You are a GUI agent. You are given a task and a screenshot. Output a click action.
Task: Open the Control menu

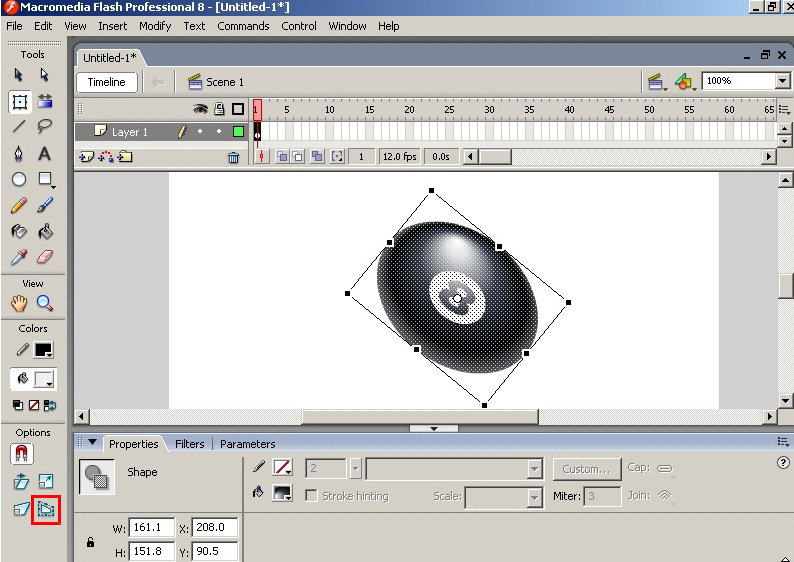pyautogui.click(x=299, y=26)
